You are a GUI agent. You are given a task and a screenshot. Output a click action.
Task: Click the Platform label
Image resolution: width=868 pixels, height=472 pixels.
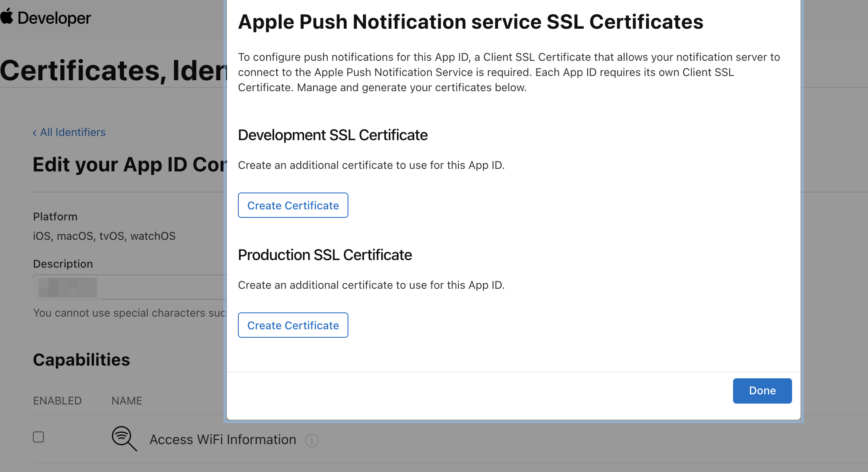tap(55, 217)
